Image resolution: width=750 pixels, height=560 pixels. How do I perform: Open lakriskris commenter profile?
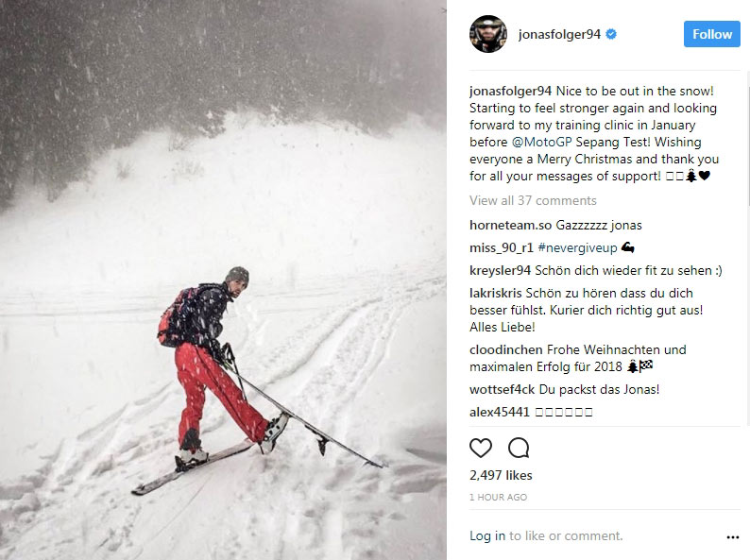[x=496, y=293]
